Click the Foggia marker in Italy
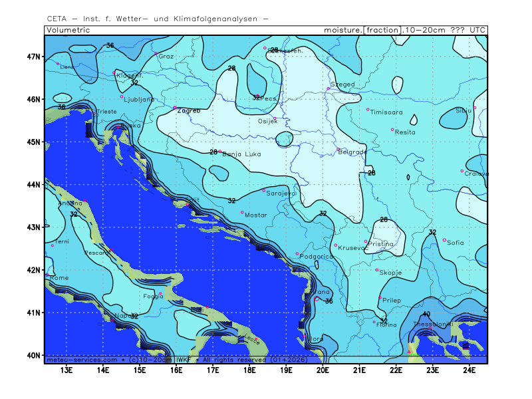The image size is (532, 399). pos(160,293)
